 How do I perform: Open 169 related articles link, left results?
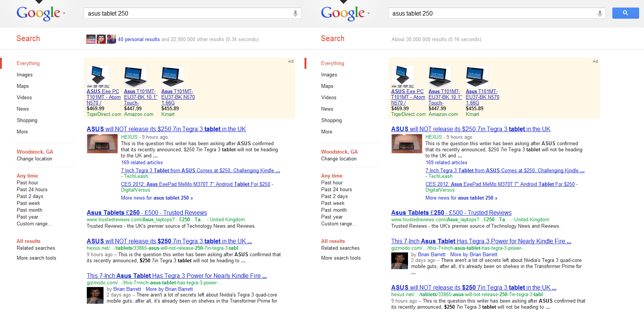click(x=142, y=163)
